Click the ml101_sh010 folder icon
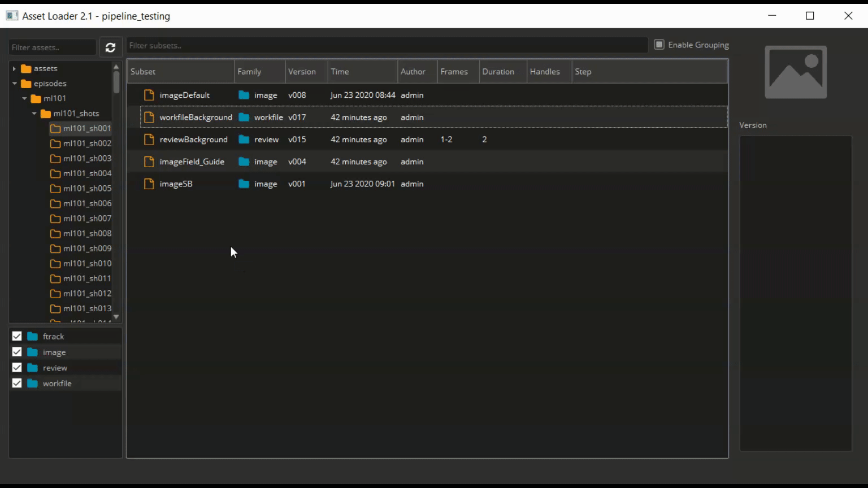Screen dimensions: 868x488 pos(55,264)
